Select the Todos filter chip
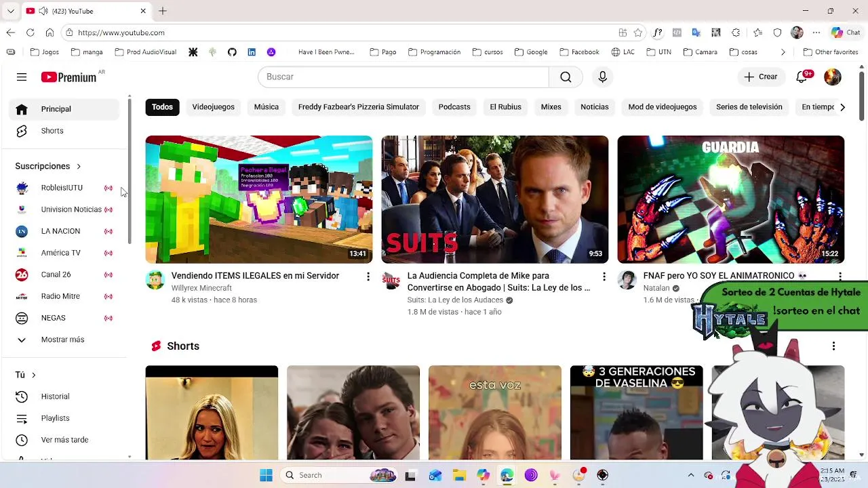868x488 pixels. 162,107
